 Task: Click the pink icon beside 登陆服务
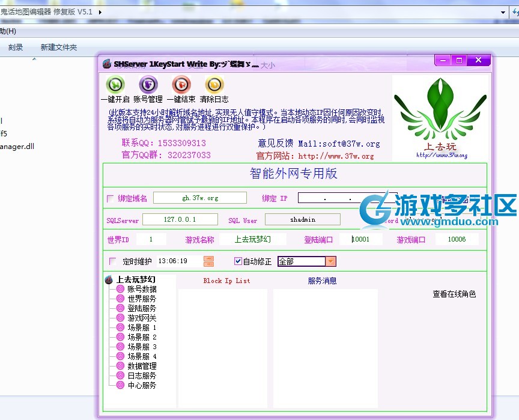pyautogui.click(x=120, y=308)
